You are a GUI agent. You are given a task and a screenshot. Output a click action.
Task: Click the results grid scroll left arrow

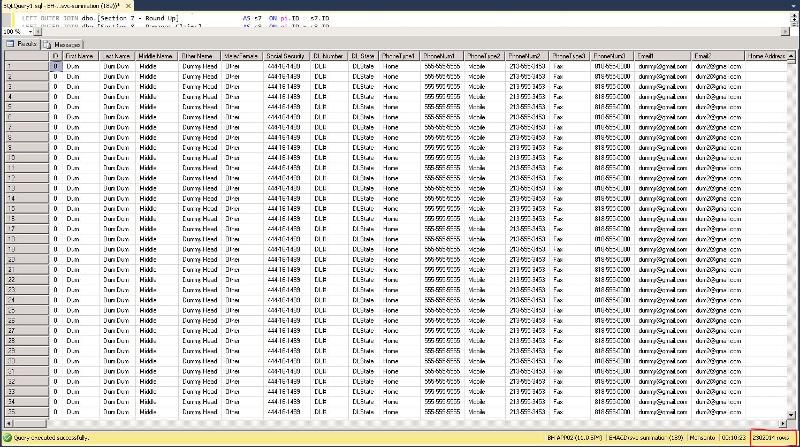click(9, 423)
